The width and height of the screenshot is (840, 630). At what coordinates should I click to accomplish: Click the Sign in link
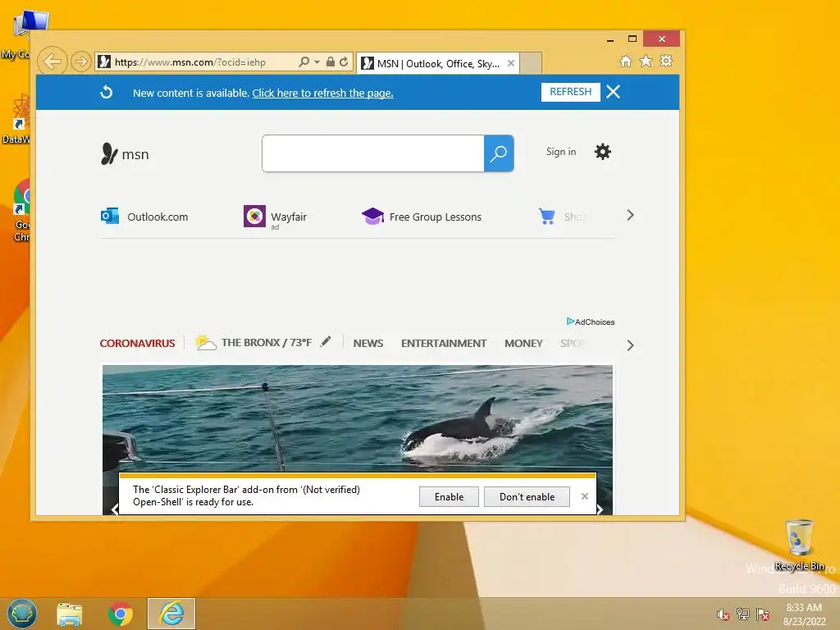[561, 152]
